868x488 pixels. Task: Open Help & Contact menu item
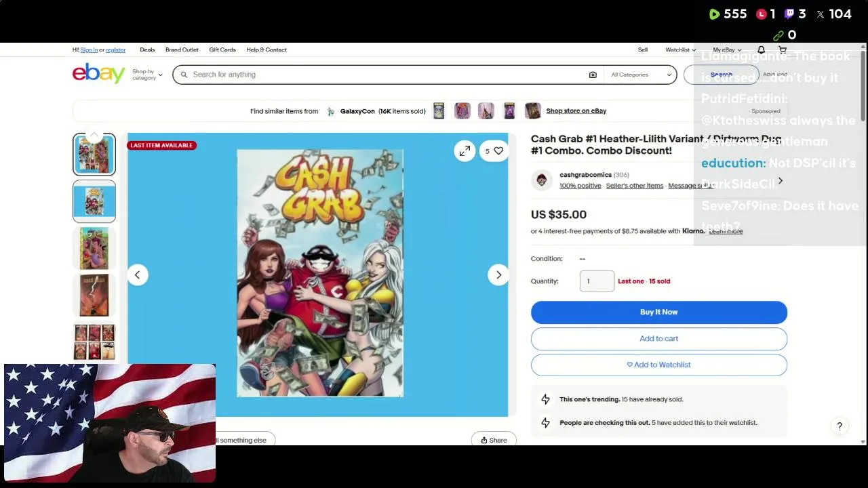point(267,49)
